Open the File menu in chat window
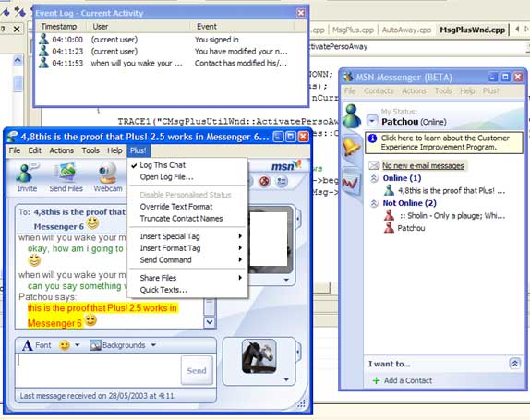 pos(15,150)
